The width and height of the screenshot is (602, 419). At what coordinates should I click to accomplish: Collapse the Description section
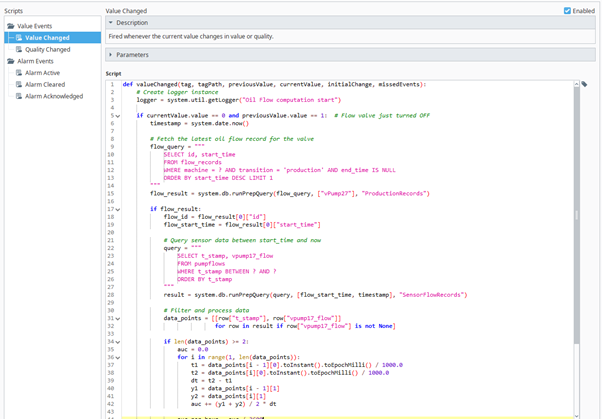click(111, 23)
